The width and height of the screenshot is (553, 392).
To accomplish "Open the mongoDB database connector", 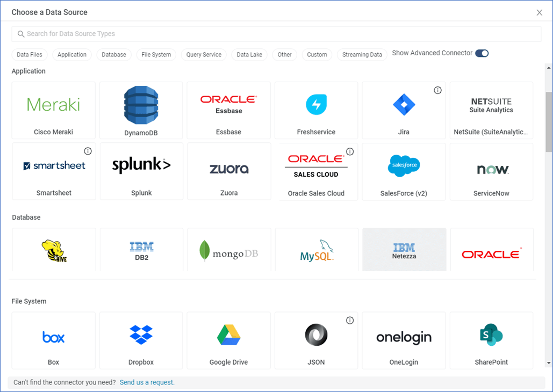I will coord(228,249).
